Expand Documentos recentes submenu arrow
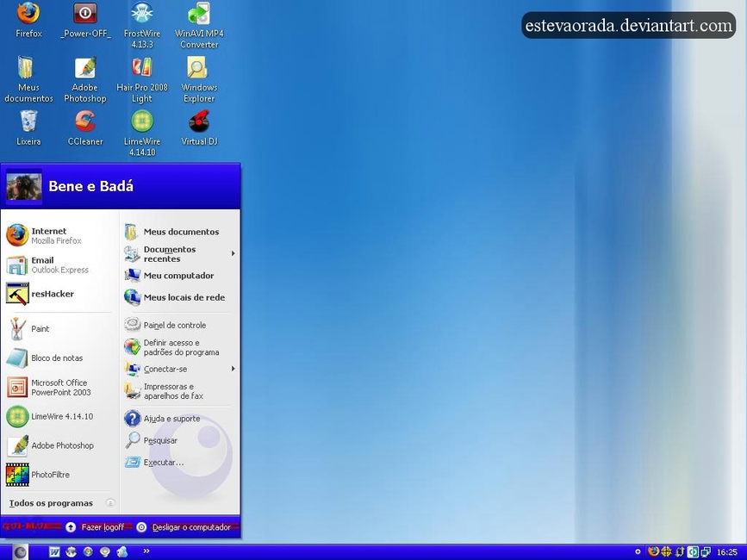This screenshot has width=747, height=560. pyautogui.click(x=233, y=253)
